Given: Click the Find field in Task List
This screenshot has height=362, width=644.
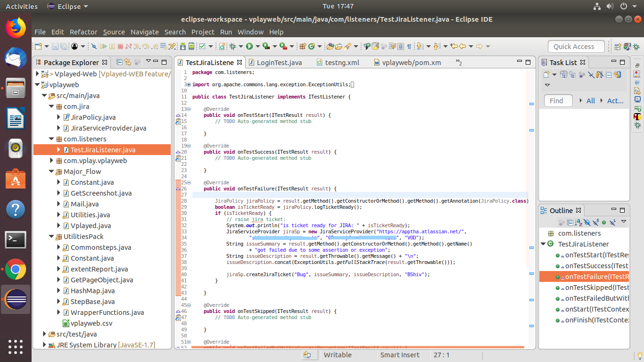Looking at the screenshot, I should (558, 100).
